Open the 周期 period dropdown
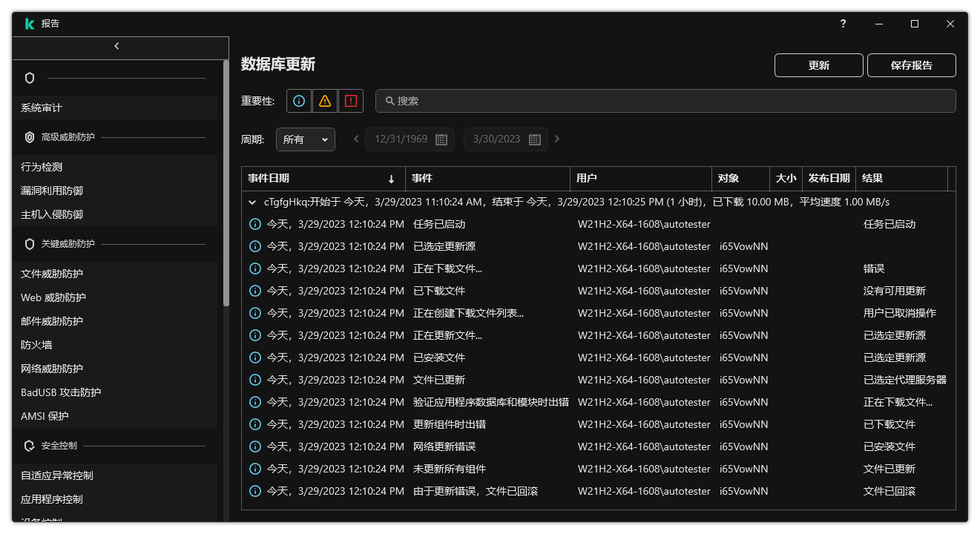 click(305, 139)
